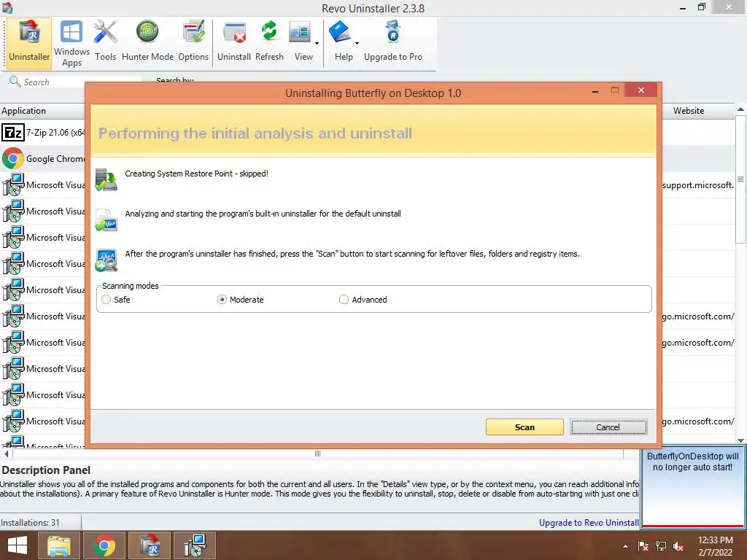Viewport: 747px width, 560px height.
Task: Select the 7-Zip 21.06 list entry
Action: (43, 133)
